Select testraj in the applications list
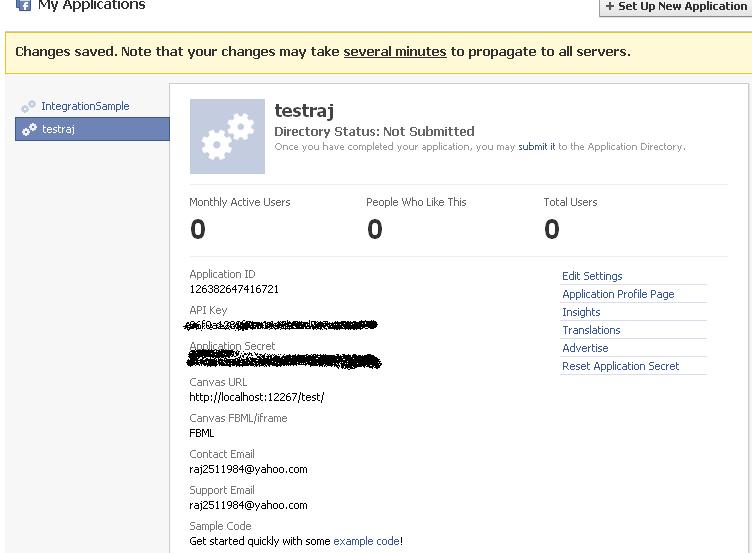Viewport: 752px width, 553px height. pyautogui.click(x=58, y=129)
